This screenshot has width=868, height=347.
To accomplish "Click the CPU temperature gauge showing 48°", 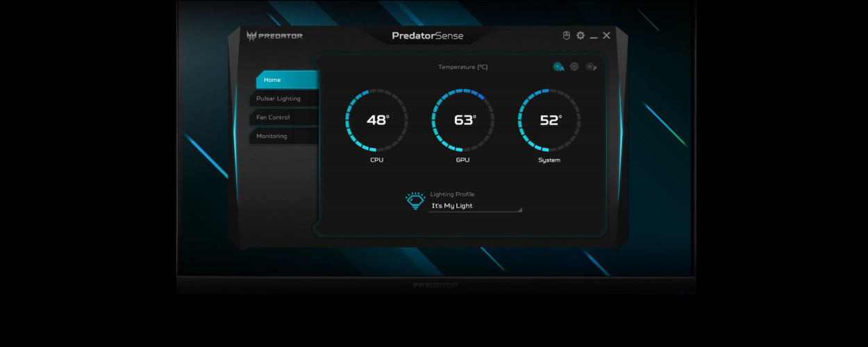I will pyautogui.click(x=376, y=120).
